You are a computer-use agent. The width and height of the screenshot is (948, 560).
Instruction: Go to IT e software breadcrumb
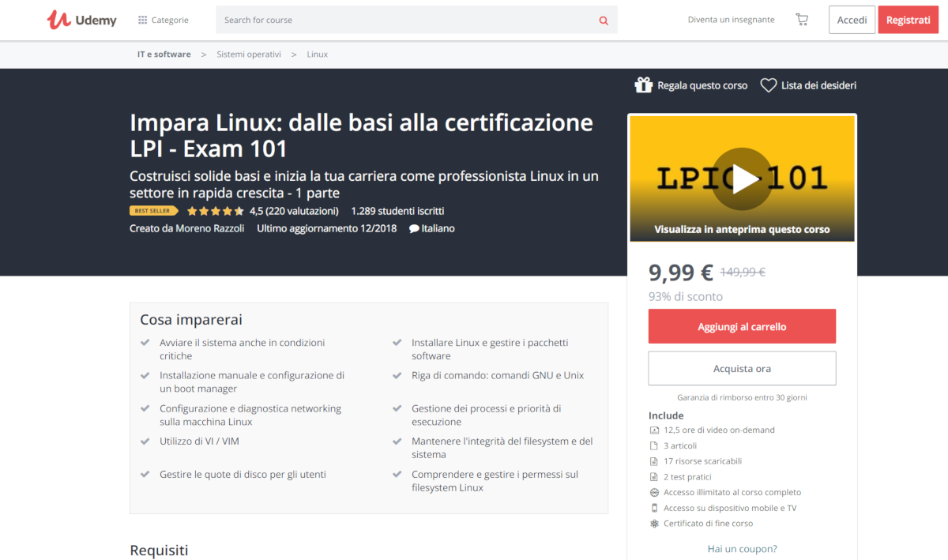pyautogui.click(x=164, y=54)
